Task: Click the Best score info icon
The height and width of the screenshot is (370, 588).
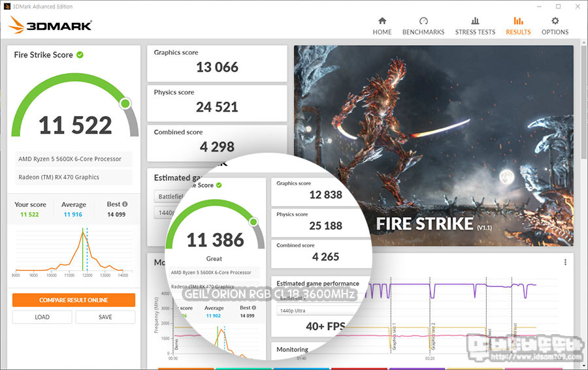Action: tap(125, 204)
